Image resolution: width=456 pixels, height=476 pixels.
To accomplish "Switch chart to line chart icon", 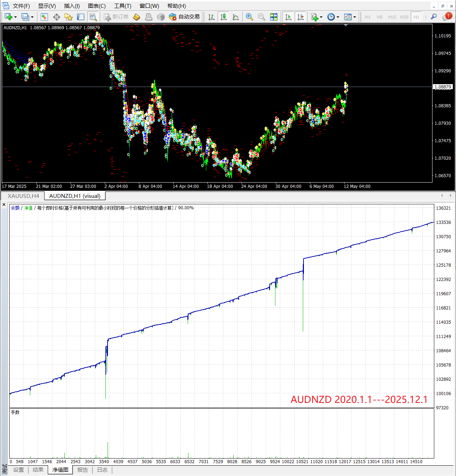I will tap(235, 17).
